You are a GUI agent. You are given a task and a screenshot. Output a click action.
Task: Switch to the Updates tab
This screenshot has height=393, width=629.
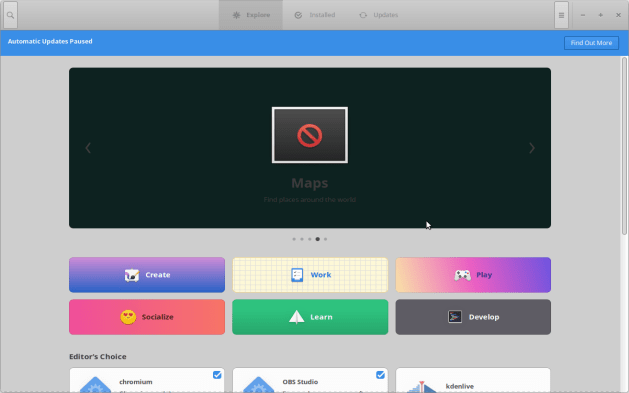(x=378, y=15)
